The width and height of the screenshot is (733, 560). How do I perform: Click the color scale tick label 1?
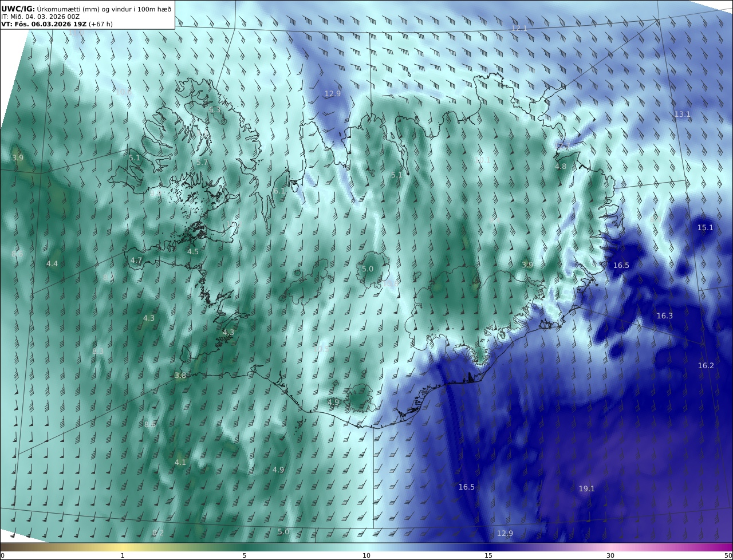123,555
